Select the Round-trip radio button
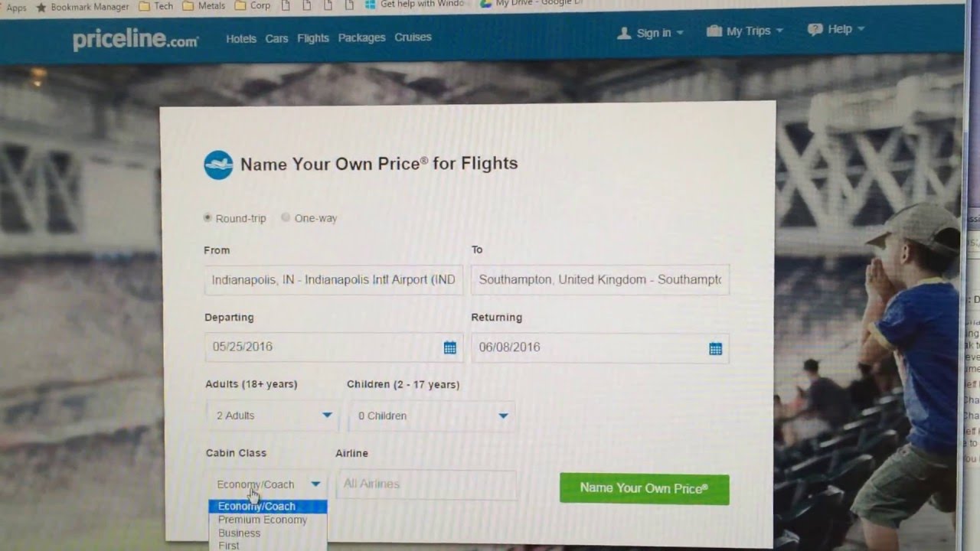 point(207,218)
